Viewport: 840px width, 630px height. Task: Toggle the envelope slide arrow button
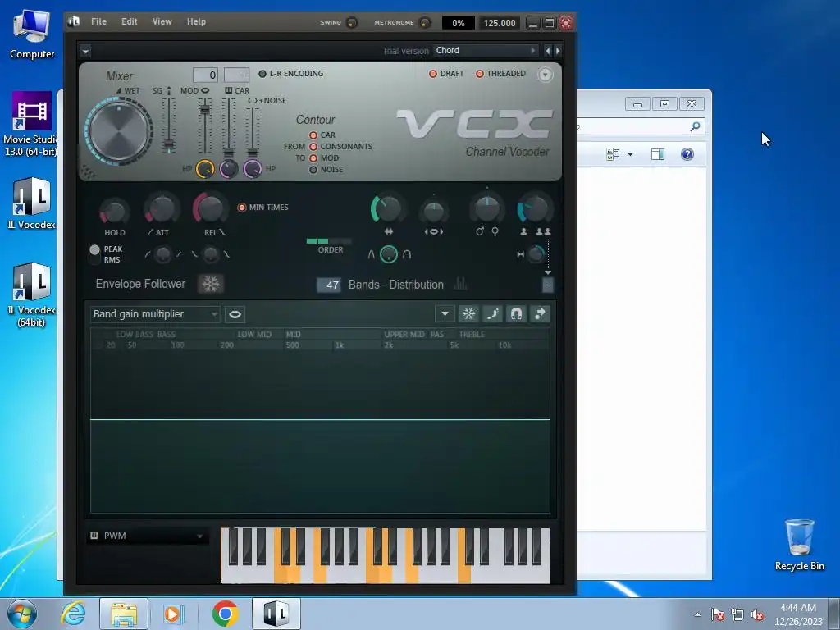tap(540, 314)
